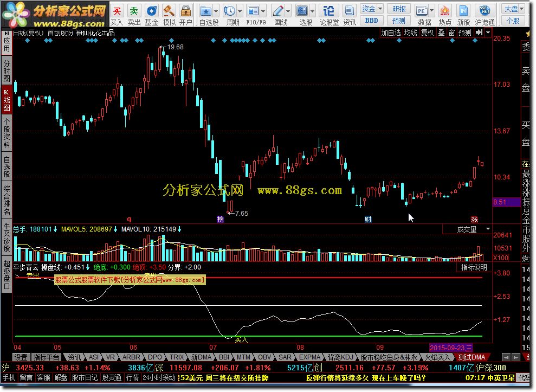Open the 新股 IPO icon
Viewport: 536px width, 392px height.
pyautogui.click(x=463, y=11)
